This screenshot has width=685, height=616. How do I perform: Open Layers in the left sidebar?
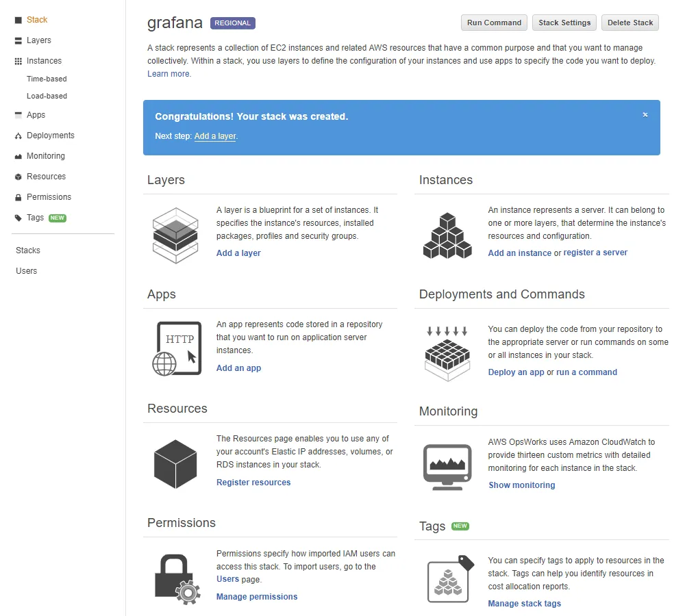coord(38,40)
